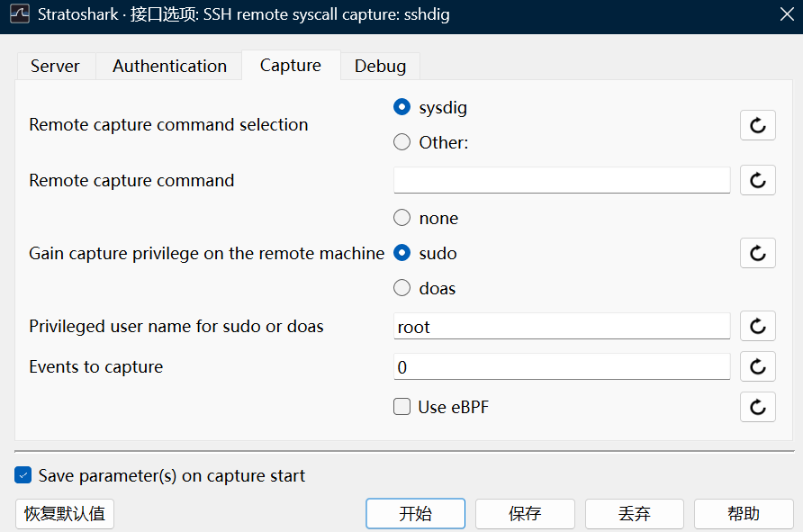
Task: Enable the Use eBPF checkbox
Action: (402, 407)
